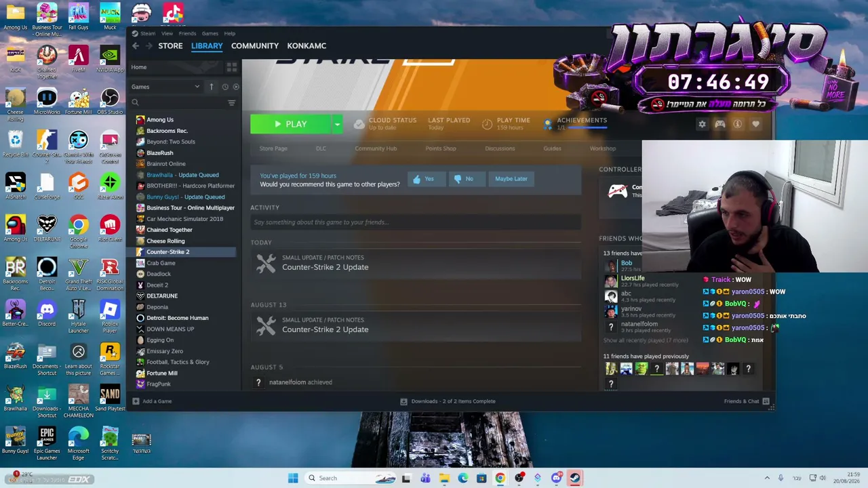This screenshot has height=488, width=868.
Task: Open Counter-Strike 2 settings gear
Action: 702,124
